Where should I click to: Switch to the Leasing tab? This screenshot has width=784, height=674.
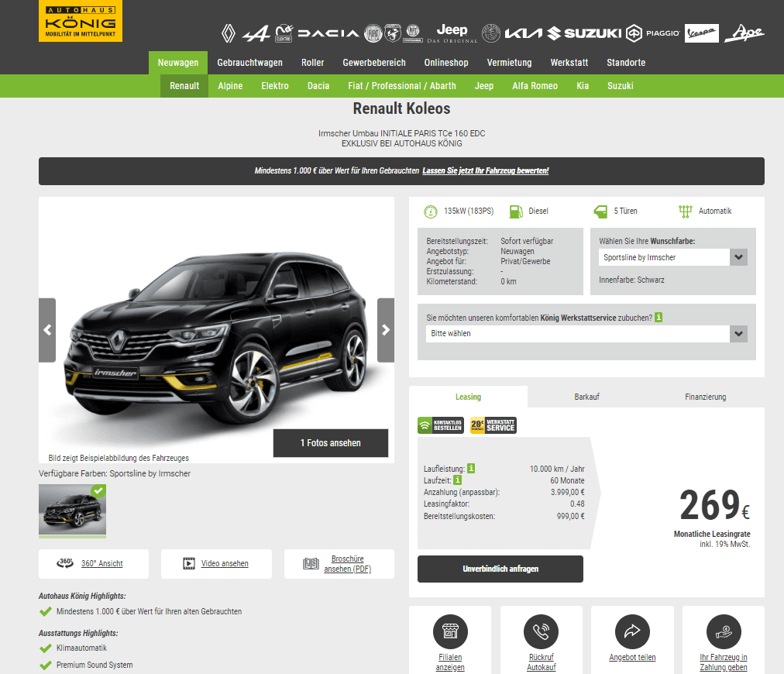click(468, 397)
